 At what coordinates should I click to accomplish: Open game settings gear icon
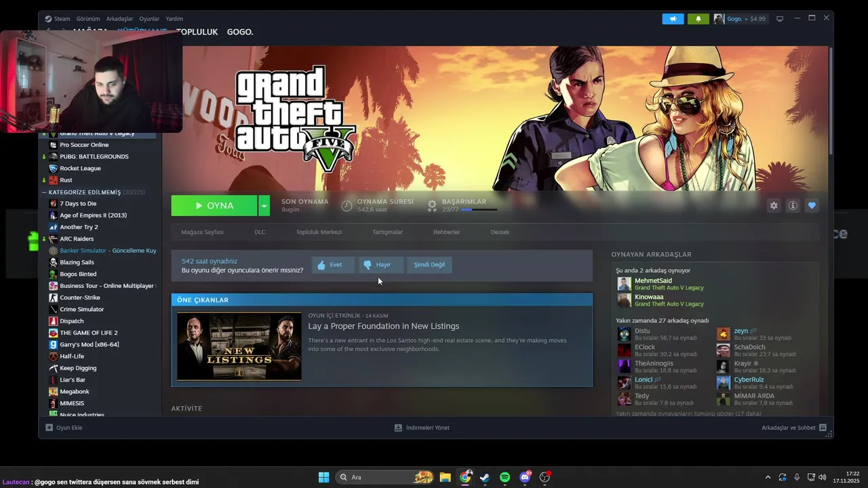coord(773,205)
